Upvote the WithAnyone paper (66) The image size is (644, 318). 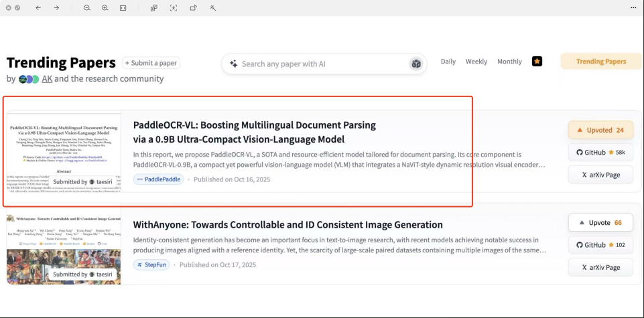point(600,223)
